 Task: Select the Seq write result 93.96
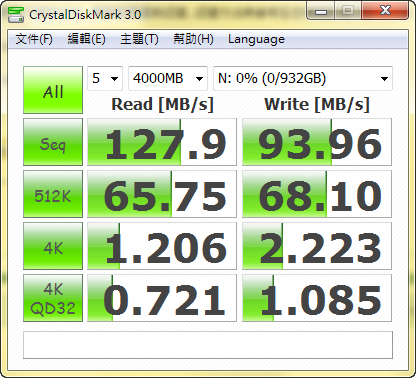pos(317,142)
